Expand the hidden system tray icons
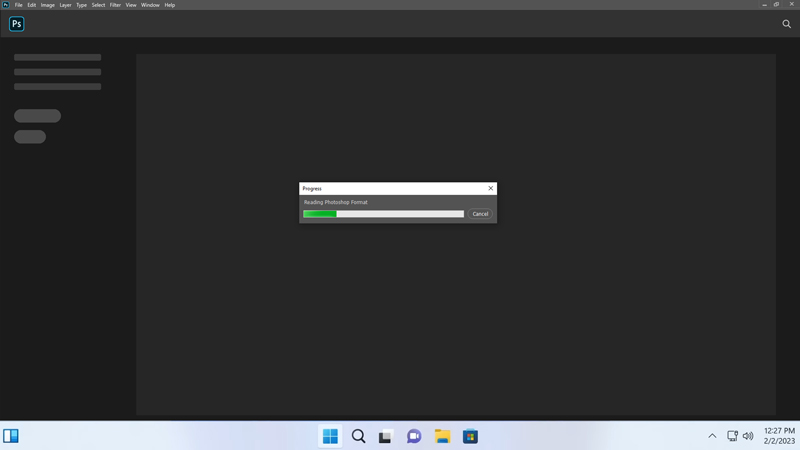 (712, 436)
